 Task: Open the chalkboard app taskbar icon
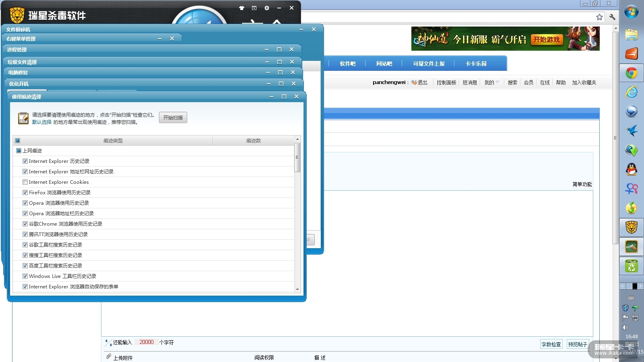[632, 247]
